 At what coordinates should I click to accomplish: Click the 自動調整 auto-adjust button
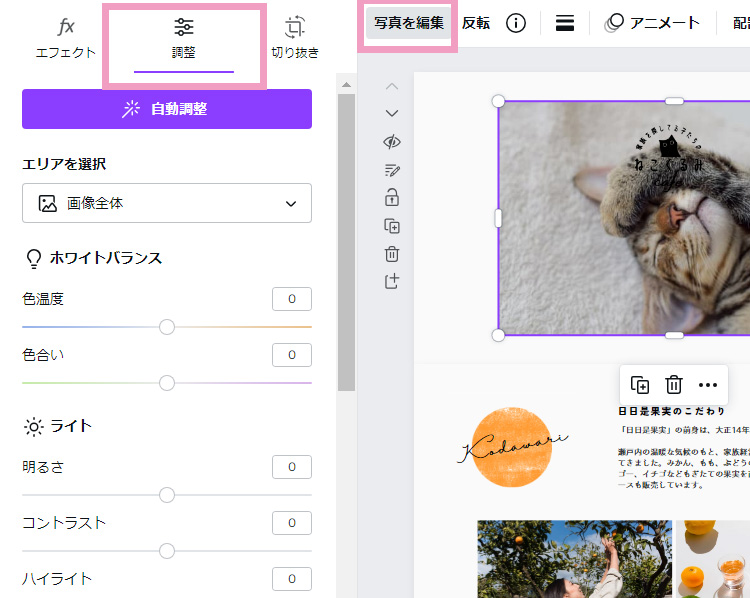167,109
